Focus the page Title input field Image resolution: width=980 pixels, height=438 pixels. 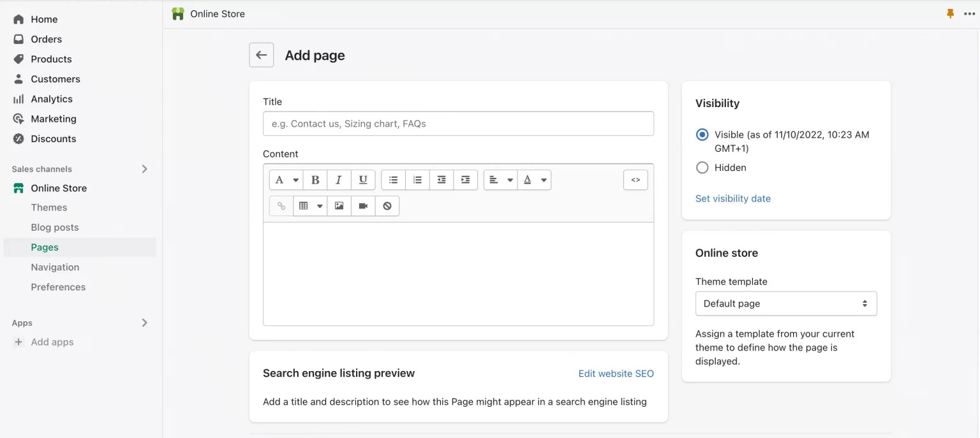(458, 124)
